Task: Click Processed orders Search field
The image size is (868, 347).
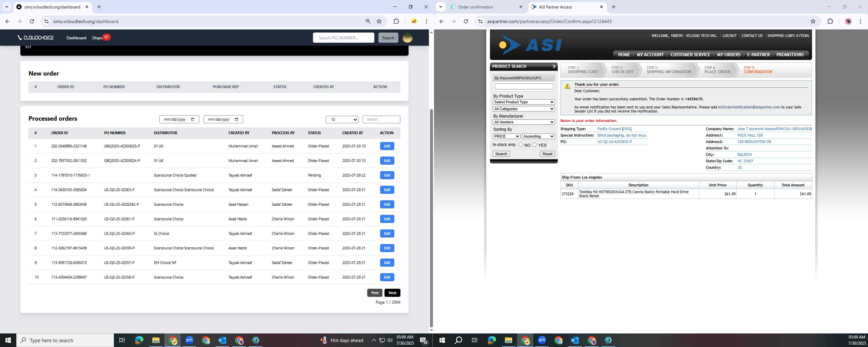Action: 381,119
